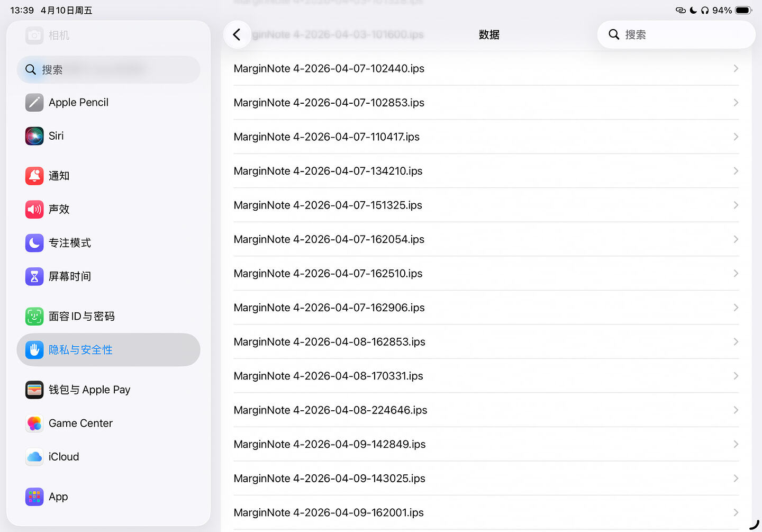Expand MarginNote 4-2026-04-07-162906.ips chevron
The image size is (762, 532).
[736, 308]
